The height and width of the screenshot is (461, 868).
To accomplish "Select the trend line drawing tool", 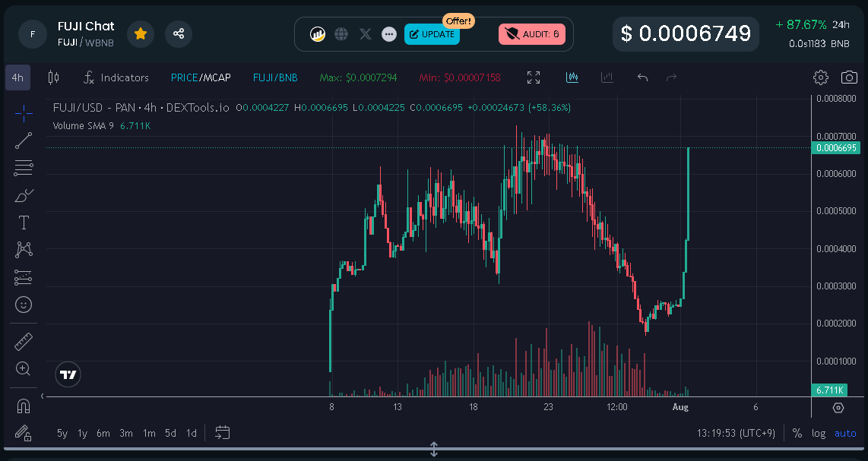I will pyautogui.click(x=24, y=141).
